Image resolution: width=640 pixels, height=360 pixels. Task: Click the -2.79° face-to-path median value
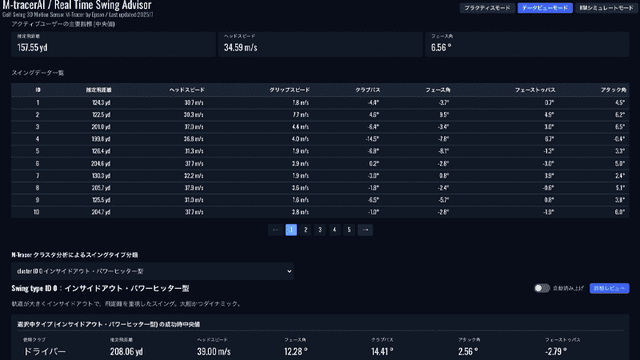[x=556, y=351]
